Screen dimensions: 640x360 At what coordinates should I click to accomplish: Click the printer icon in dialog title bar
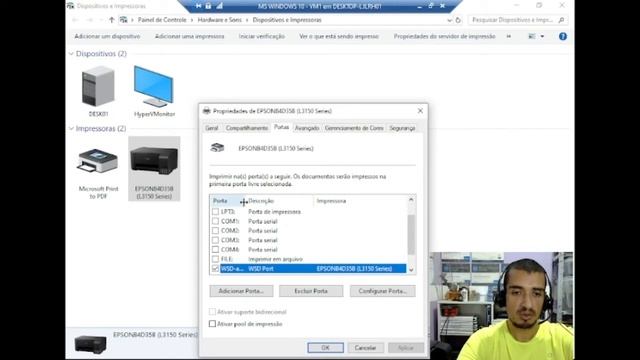pyautogui.click(x=207, y=111)
